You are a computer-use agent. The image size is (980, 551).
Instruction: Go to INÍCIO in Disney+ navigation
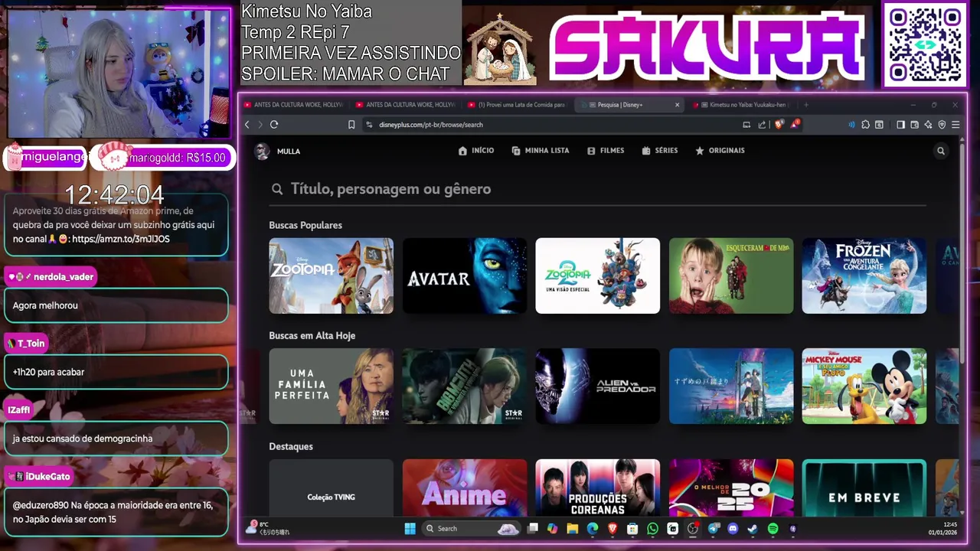476,151
